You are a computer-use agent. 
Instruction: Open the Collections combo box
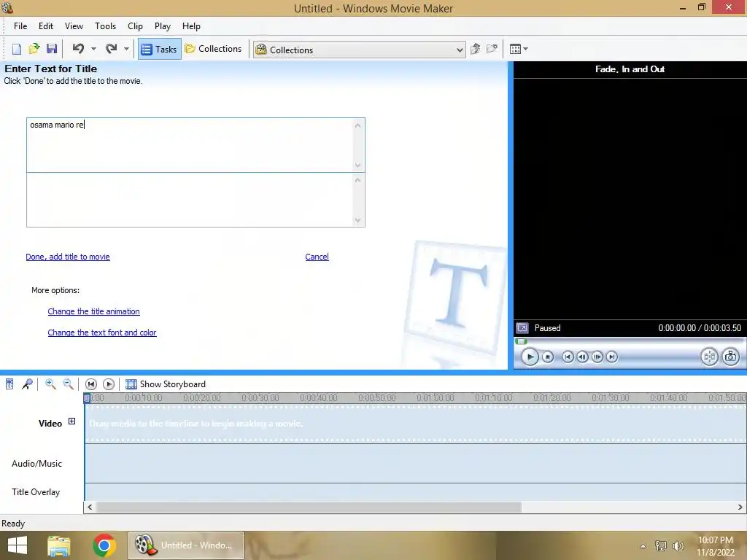pyautogui.click(x=359, y=50)
